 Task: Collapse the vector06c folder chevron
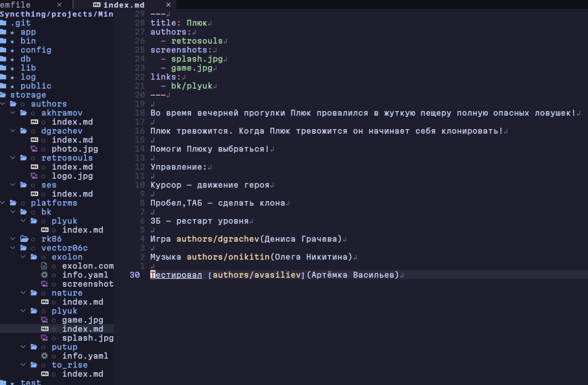(x=13, y=248)
